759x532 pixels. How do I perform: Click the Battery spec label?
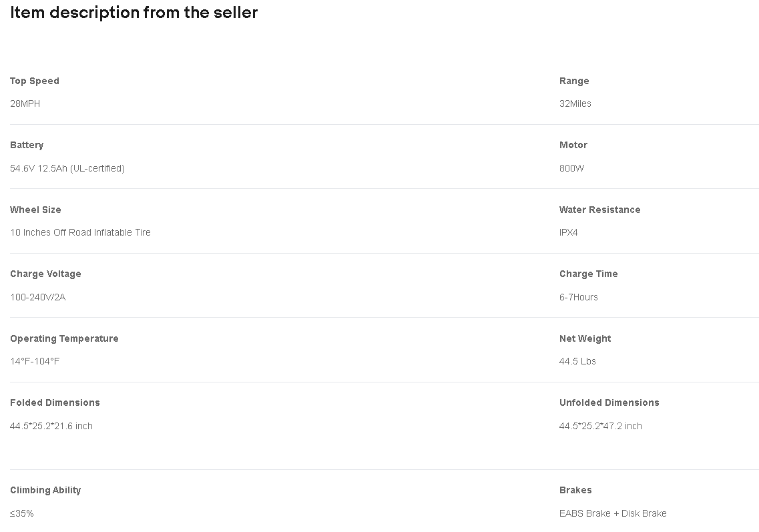(27, 146)
